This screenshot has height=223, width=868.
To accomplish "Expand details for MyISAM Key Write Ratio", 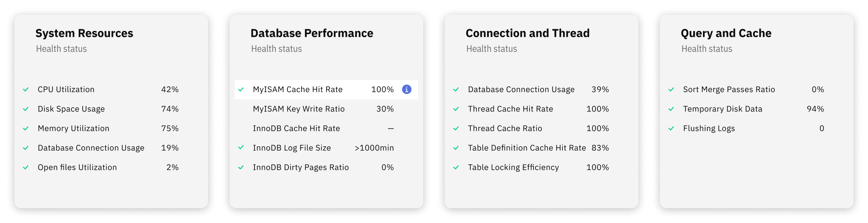I will [x=299, y=109].
